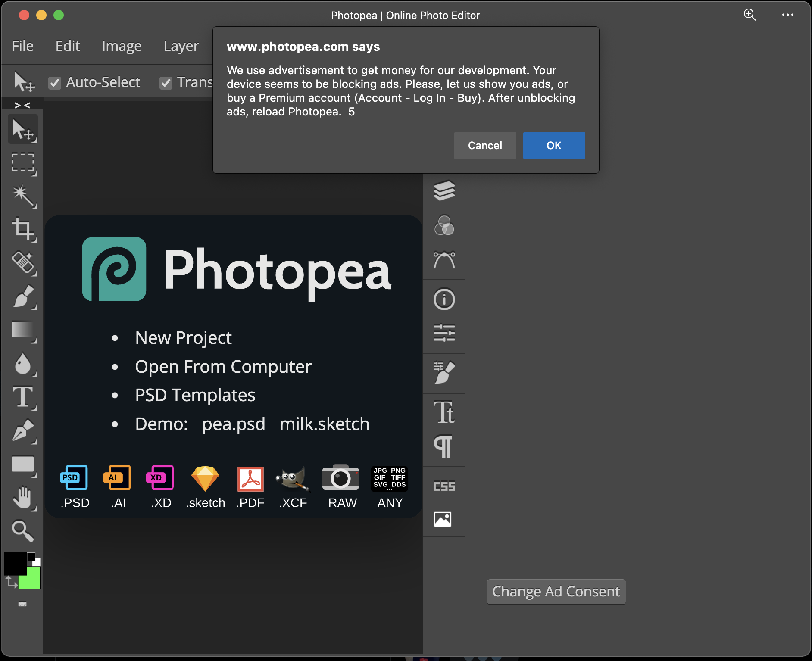The image size is (812, 661).
Task: Open the Channels panel icon
Action: pyautogui.click(x=444, y=225)
